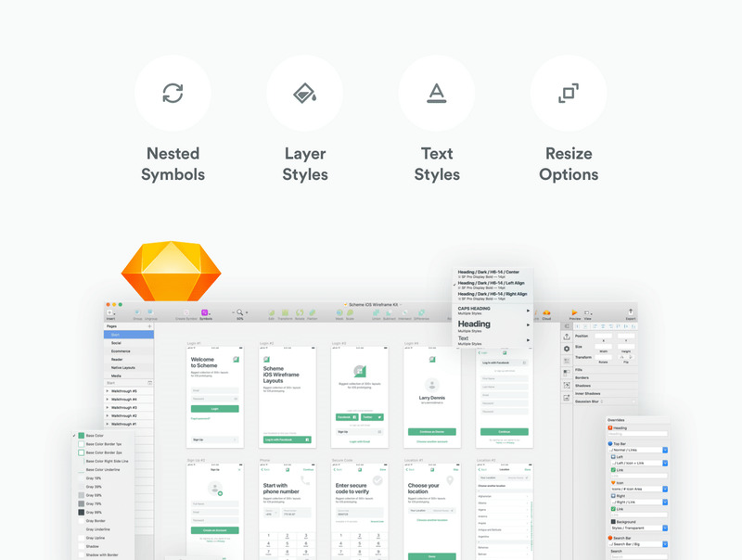Click the gear icon in the inspector side strip

[x=567, y=349]
